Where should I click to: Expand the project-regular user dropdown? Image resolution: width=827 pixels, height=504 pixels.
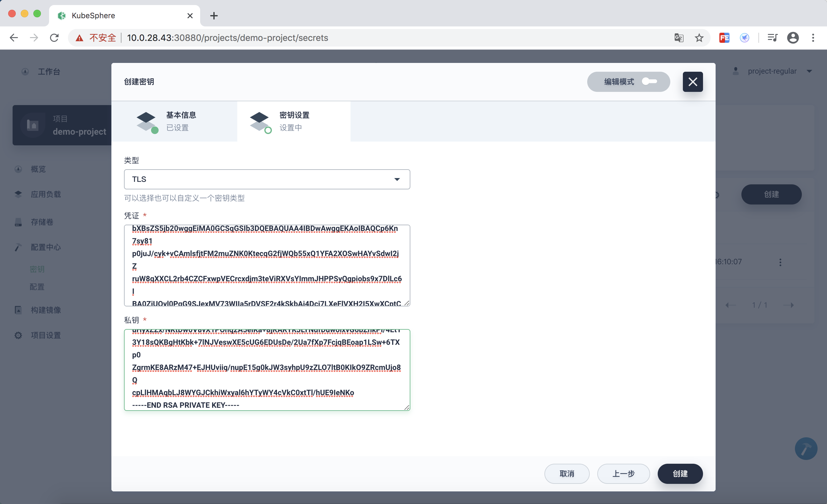point(772,71)
